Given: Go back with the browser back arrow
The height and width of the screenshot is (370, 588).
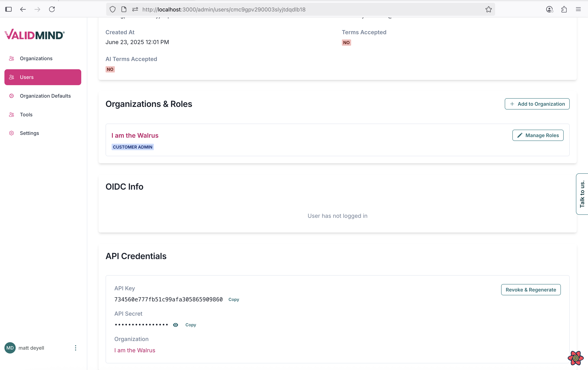Looking at the screenshot, I should click(x=23, y=9).
